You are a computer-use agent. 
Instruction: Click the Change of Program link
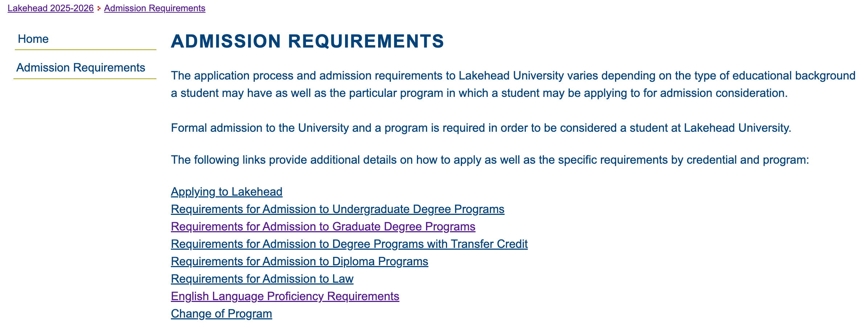click(x=221, y=314)
